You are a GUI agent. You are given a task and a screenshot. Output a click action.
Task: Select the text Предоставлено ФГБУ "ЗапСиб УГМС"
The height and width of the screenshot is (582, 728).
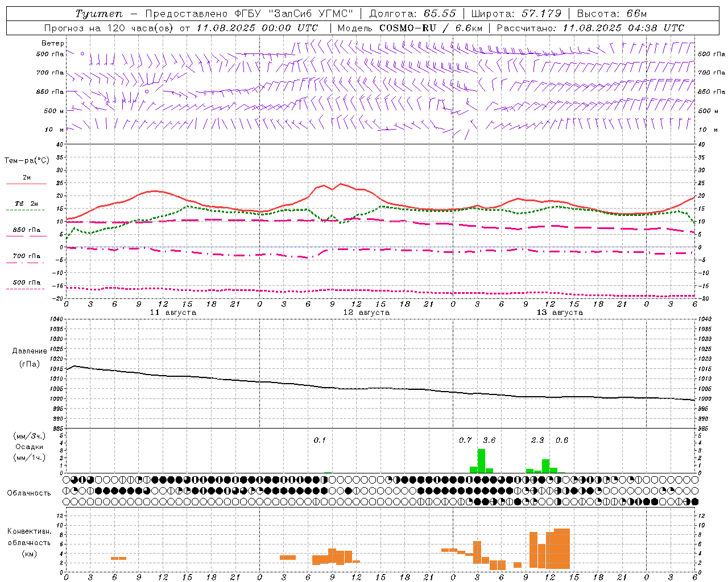249,14
